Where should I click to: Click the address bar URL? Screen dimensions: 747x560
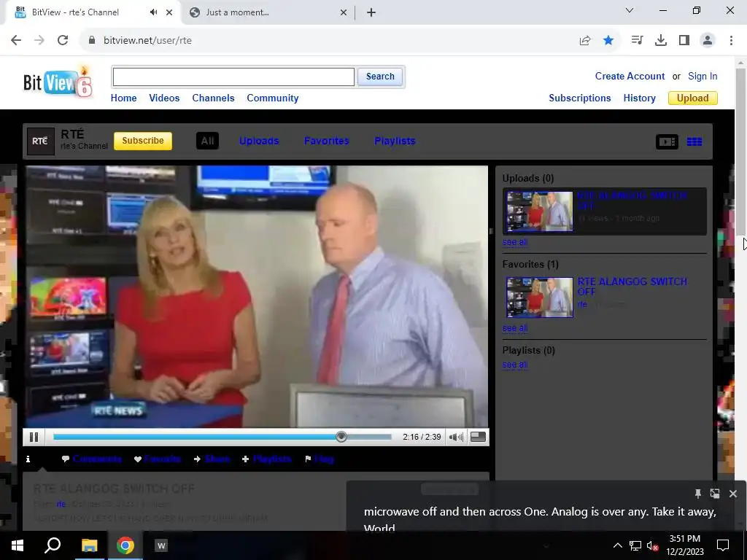[147, 41]
